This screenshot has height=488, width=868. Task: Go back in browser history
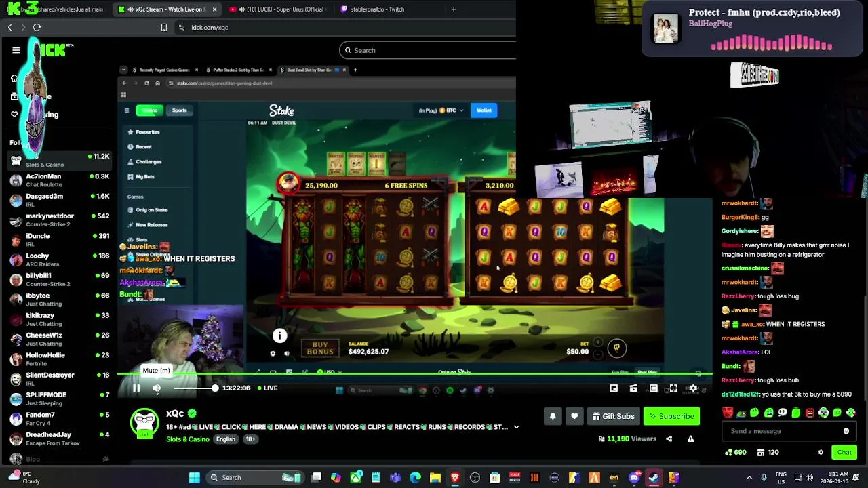[9, 27]
